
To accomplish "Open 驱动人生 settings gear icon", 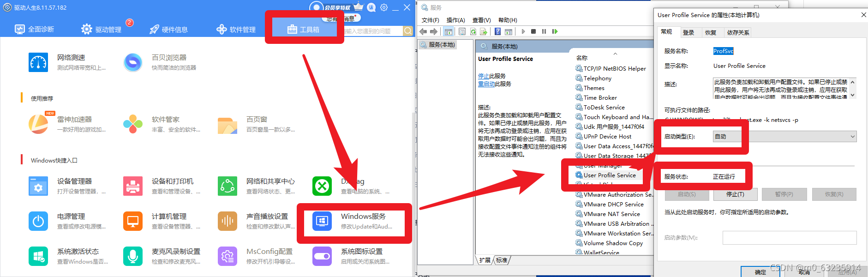I will [x=384, y=7].
